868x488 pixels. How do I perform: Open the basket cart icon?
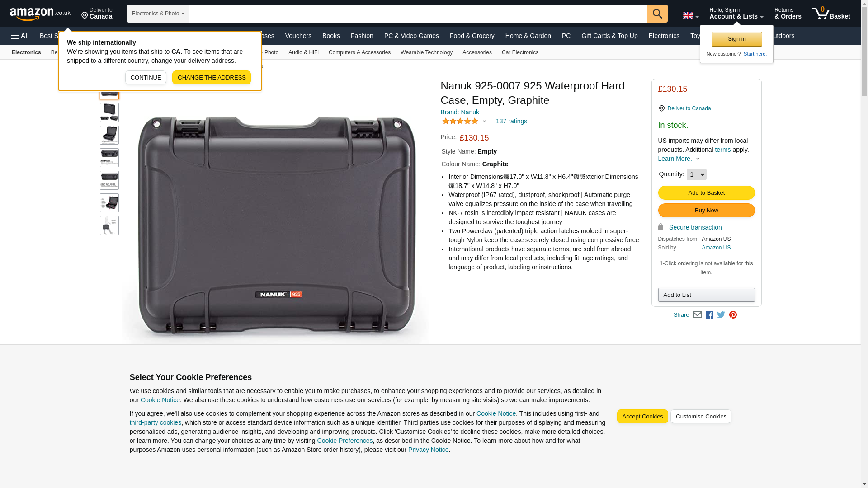tap(831, 14)
